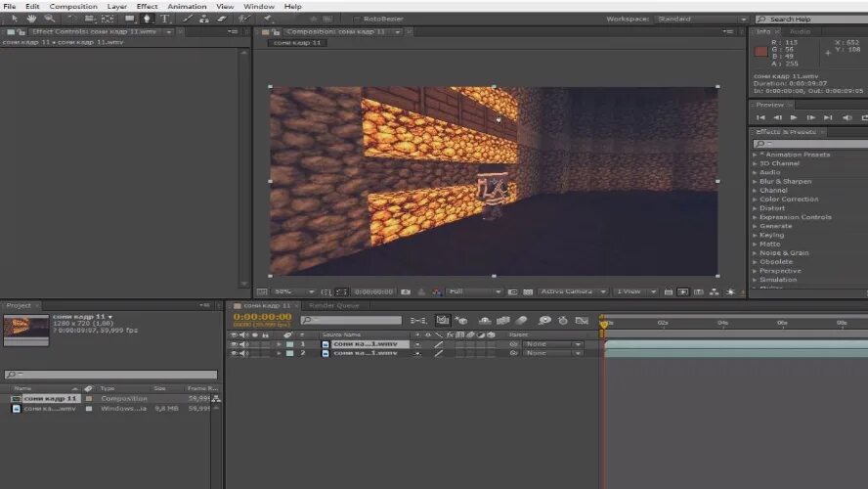
Task: Toggle the lock on Effect Controls panel
Action: click(x=21, y=32)
